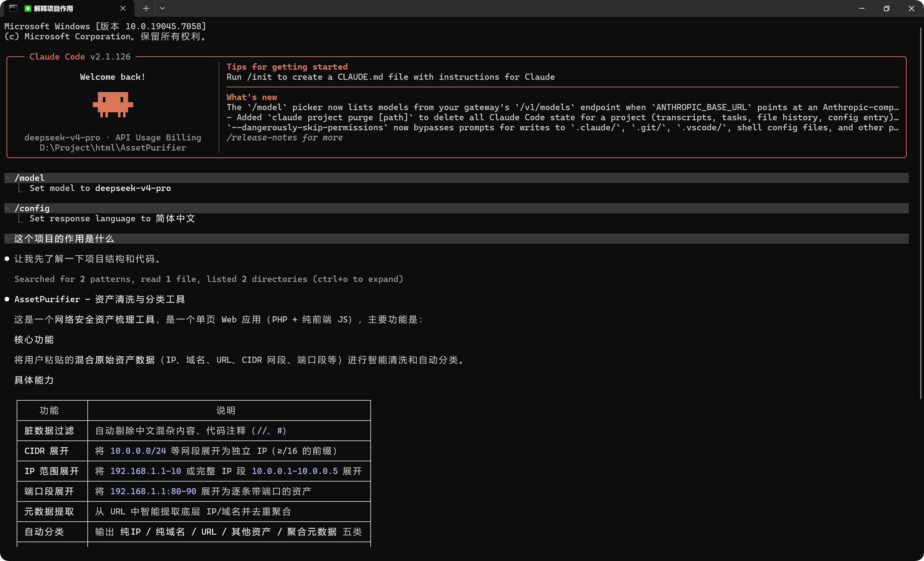This screenshot has height=561, width=924.
Task: Click the '--dangerously-skip-permissions' release note
Action: [562, 127]
